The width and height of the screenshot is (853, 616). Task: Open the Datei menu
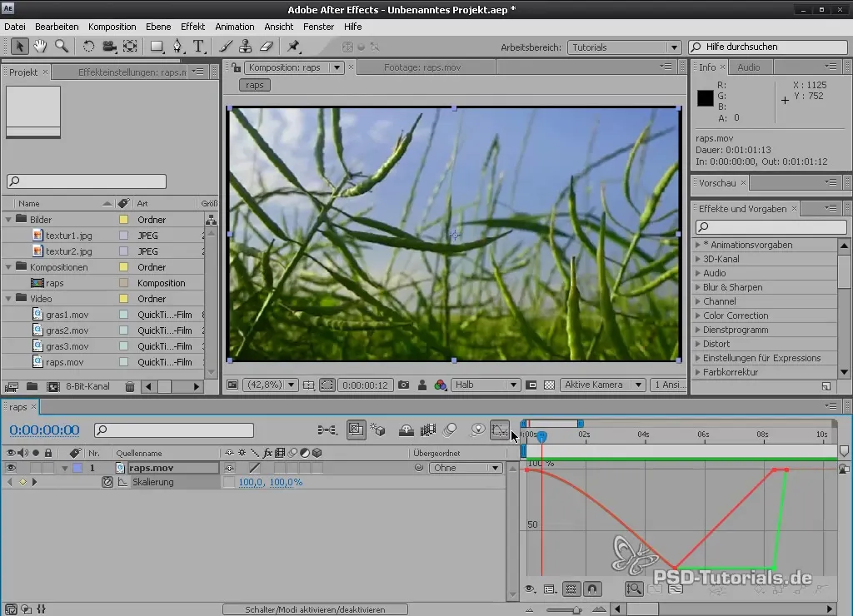[x=15, y=27]
